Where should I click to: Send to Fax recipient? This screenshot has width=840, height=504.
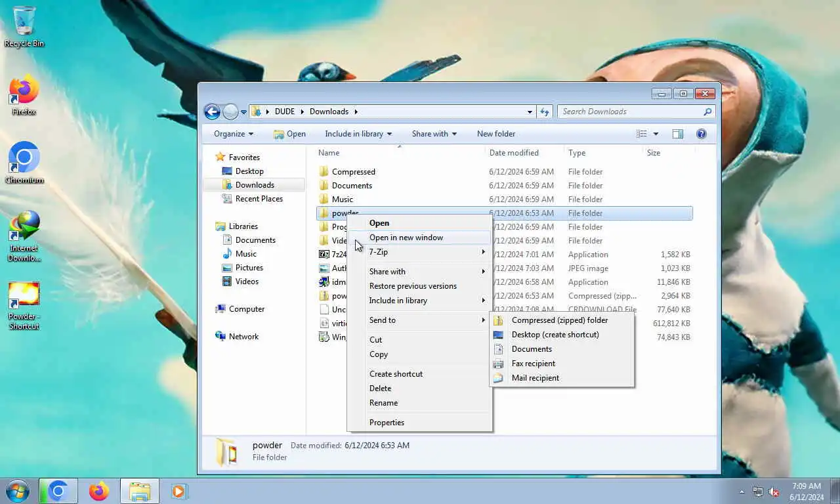point(562,364)
